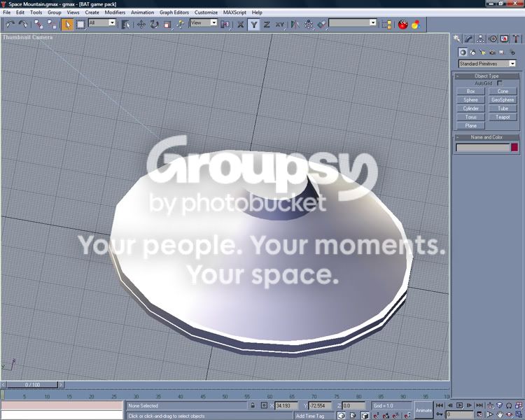The width and height of the screenshot is (525, 420).
Task: Open the red object color swatch
Action: tap(514, 148)
